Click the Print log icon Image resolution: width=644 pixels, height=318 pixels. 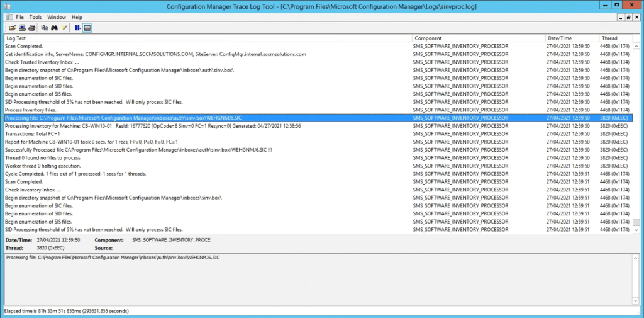(31, 28)
